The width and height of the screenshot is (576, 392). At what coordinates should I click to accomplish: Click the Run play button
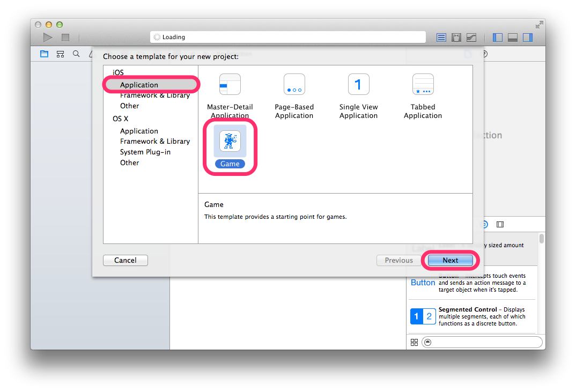(48, 38)
